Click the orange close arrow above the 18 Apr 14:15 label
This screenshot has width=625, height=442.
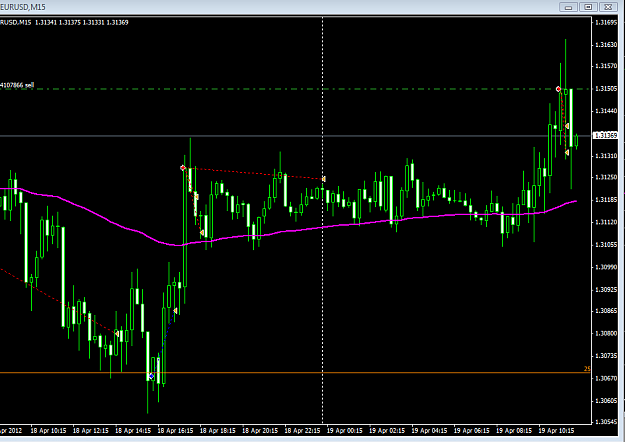point(117,333)
